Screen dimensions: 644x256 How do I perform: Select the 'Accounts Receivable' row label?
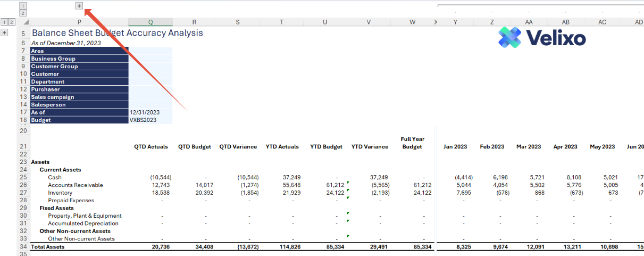(75, 185)
